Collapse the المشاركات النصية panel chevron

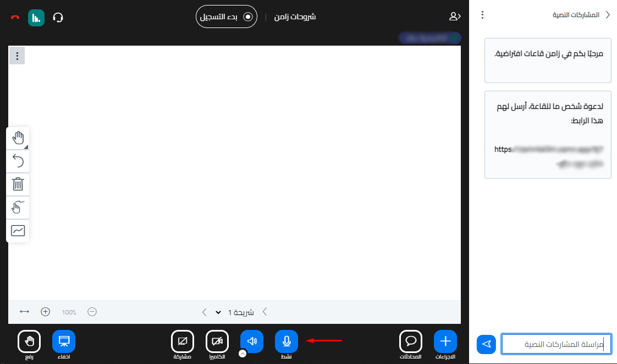608,14
